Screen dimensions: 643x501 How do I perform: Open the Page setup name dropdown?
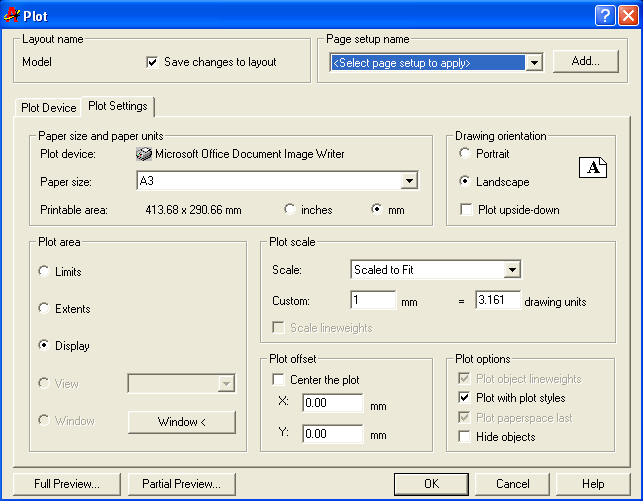[534, 63]
